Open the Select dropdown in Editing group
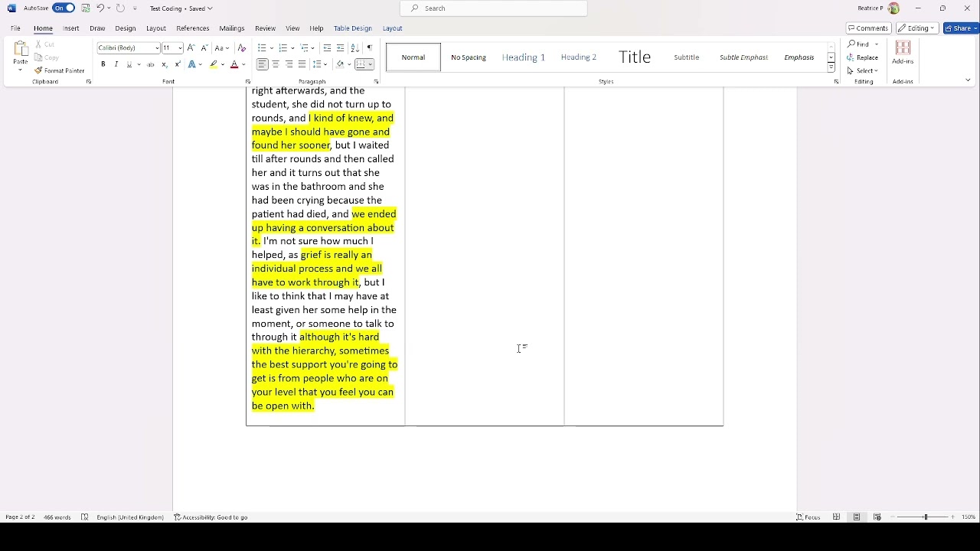Screen dimensions: 980x551 [x=864, y=70]
